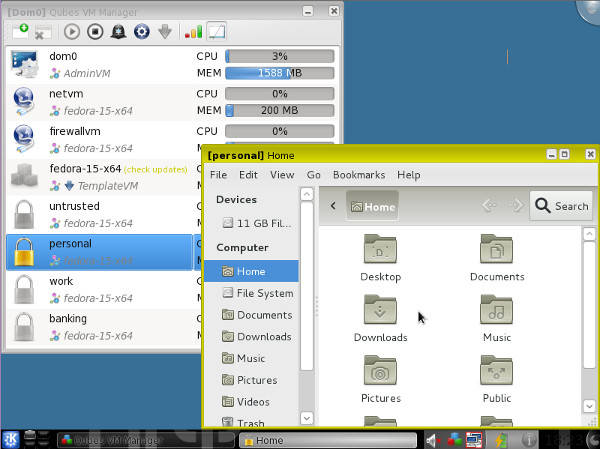600x449 pixels.
Task: Click the path bar left chevron
Action: (x=333, y=206)
